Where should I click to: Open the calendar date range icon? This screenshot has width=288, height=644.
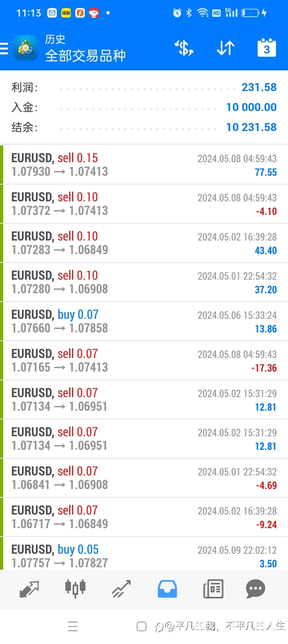pos(267,48)
